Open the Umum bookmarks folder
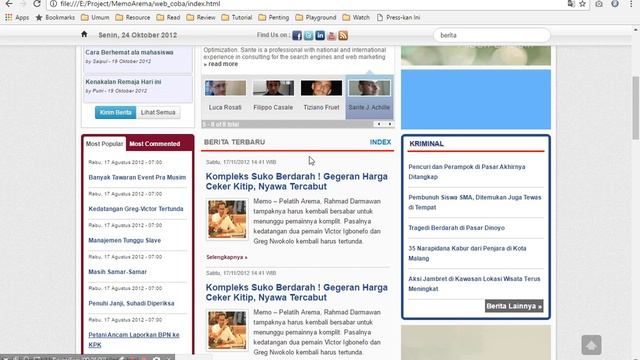Screen dimensions: 640x360 click(x=95, y=18)
